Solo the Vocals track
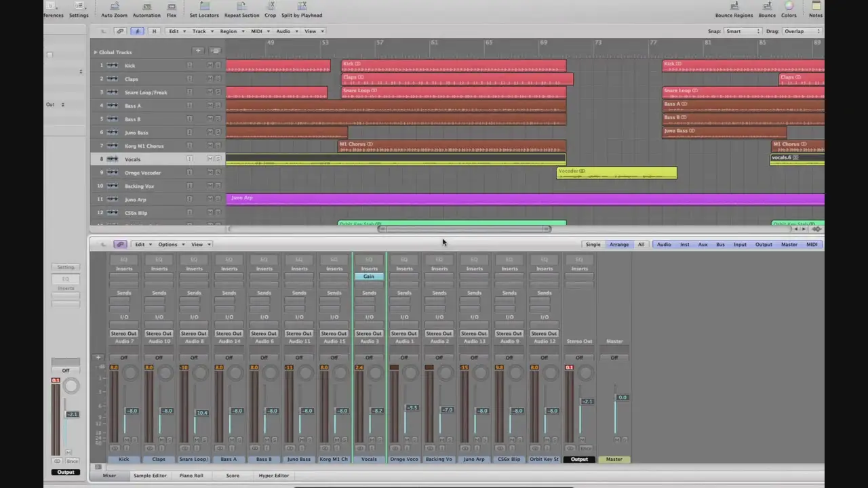This screenshot has height=488, width=868. coord(218,159)
